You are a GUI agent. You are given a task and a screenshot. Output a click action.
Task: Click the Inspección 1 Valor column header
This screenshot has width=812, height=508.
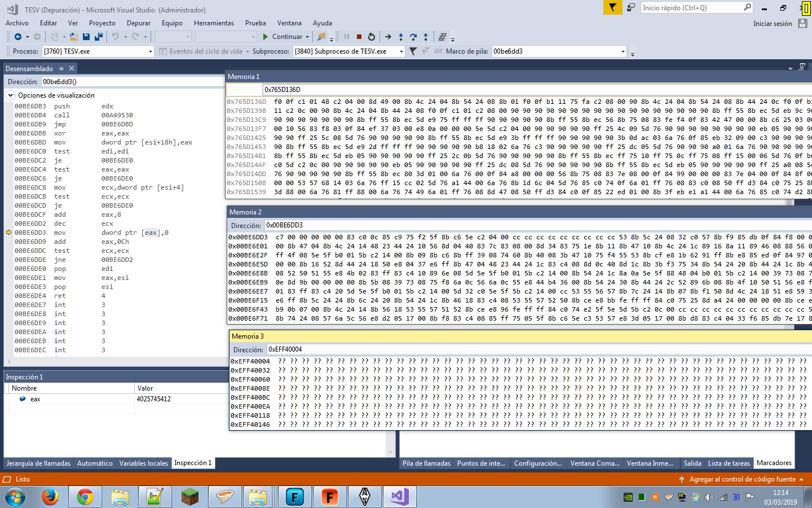[180, 388]
